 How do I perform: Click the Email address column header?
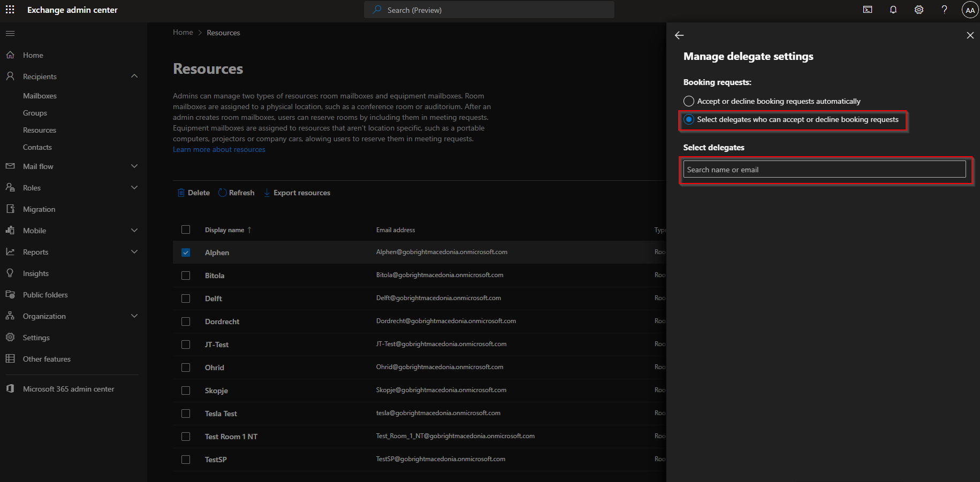tap(396, 230)
